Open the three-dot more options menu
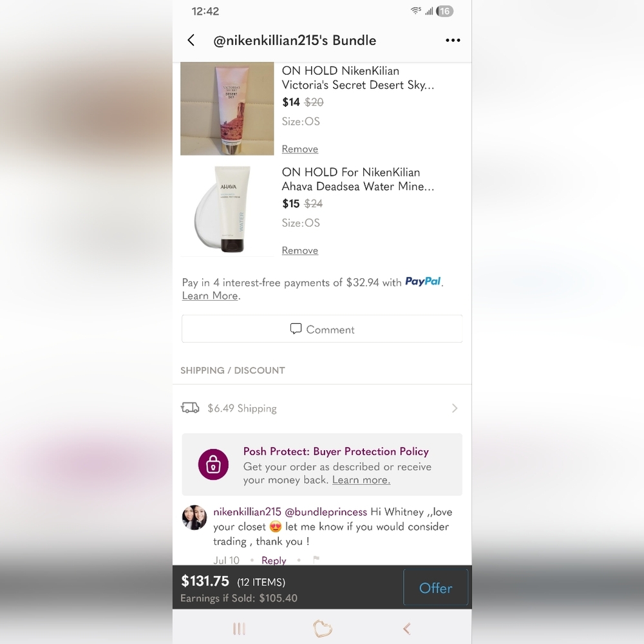Image resolution: width=644 pixels, height=644 pixels. pos(453,40)
